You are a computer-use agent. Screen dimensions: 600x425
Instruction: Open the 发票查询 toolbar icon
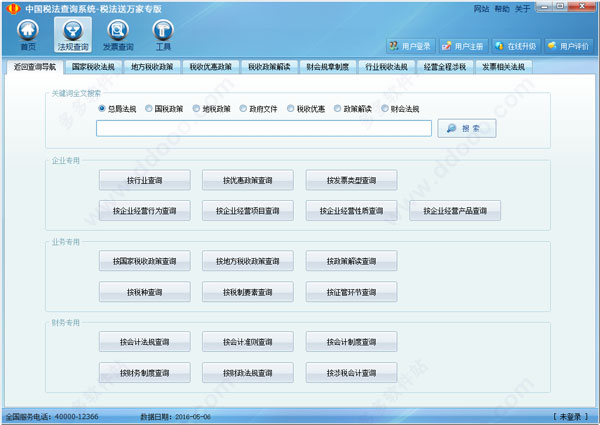click(x=118, y=35)
